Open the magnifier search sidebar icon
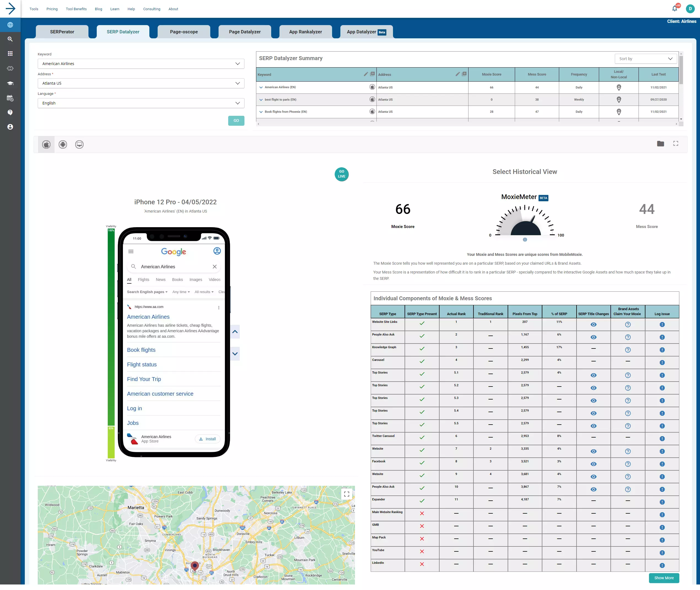This screenshot has width=700, height=590. (10, 39)
